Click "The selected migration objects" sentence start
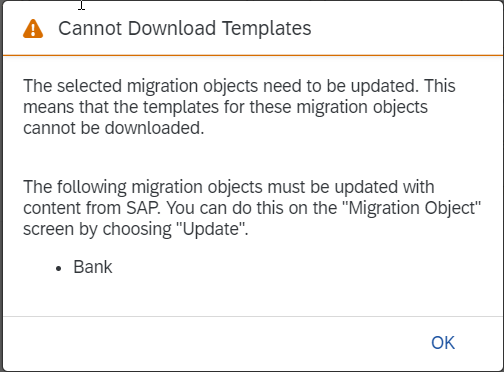Screen dimensions: 504x372 pos(141,86)
